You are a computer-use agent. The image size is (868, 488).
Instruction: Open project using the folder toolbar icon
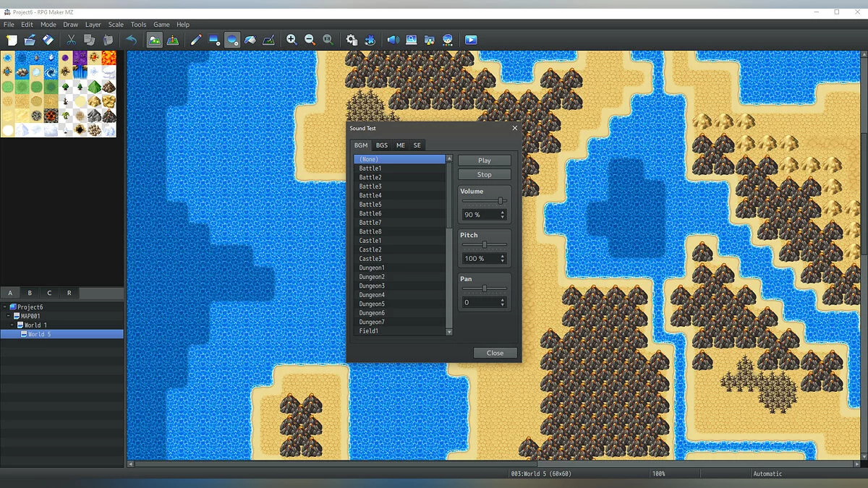click(x=30, y=40)
